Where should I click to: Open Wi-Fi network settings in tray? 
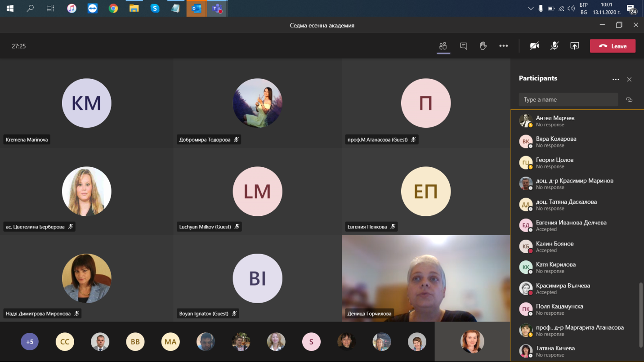tap(561, 8)
